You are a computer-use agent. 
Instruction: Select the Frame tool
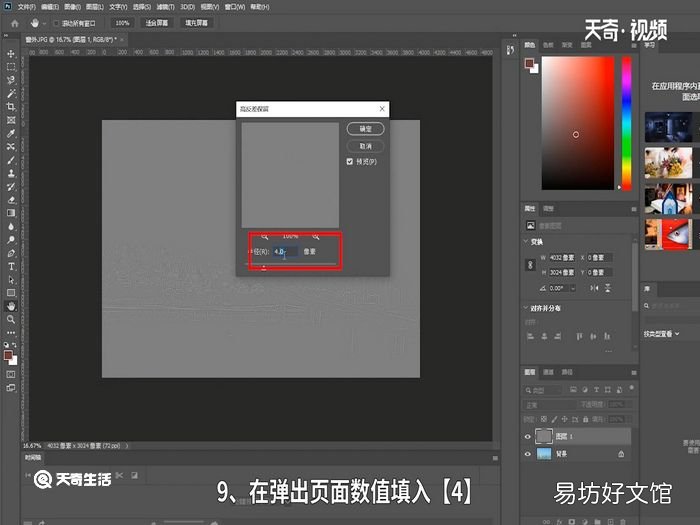point(11,120)
